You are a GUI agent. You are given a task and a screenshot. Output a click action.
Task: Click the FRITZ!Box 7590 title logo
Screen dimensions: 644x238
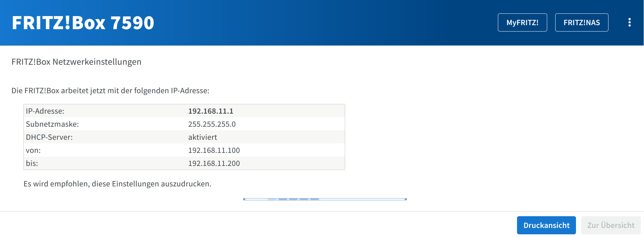point(83,23)
